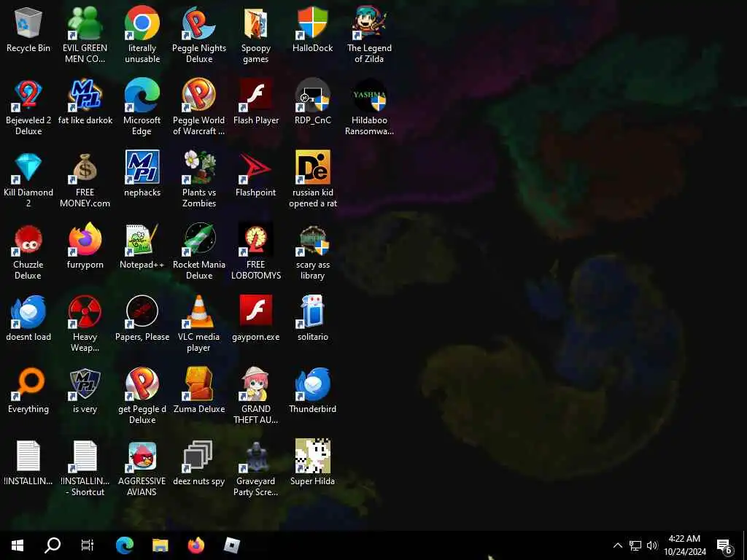Select the Zuma Deluxe icon
Viewport: 747px width, 560px height.
[x=198, y=391]
